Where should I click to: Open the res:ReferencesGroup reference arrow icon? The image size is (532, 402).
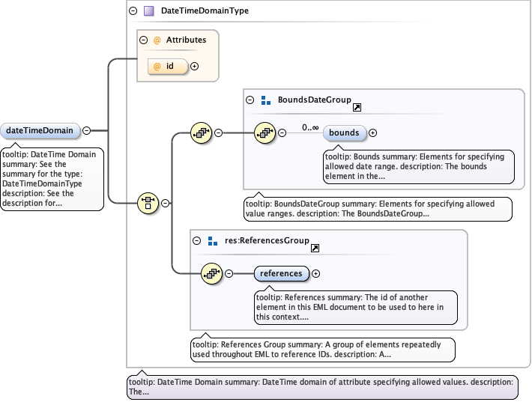click(315, 248)
